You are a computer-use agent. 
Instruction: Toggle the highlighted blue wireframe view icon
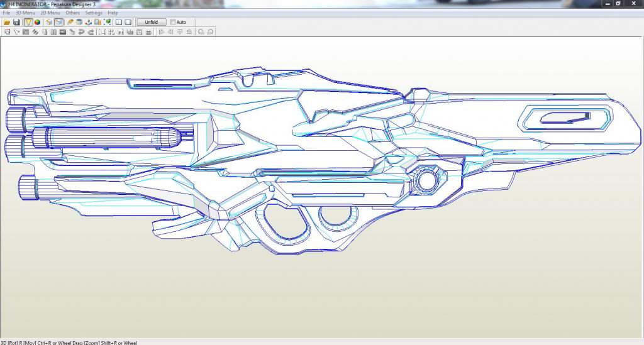(58, 22)
